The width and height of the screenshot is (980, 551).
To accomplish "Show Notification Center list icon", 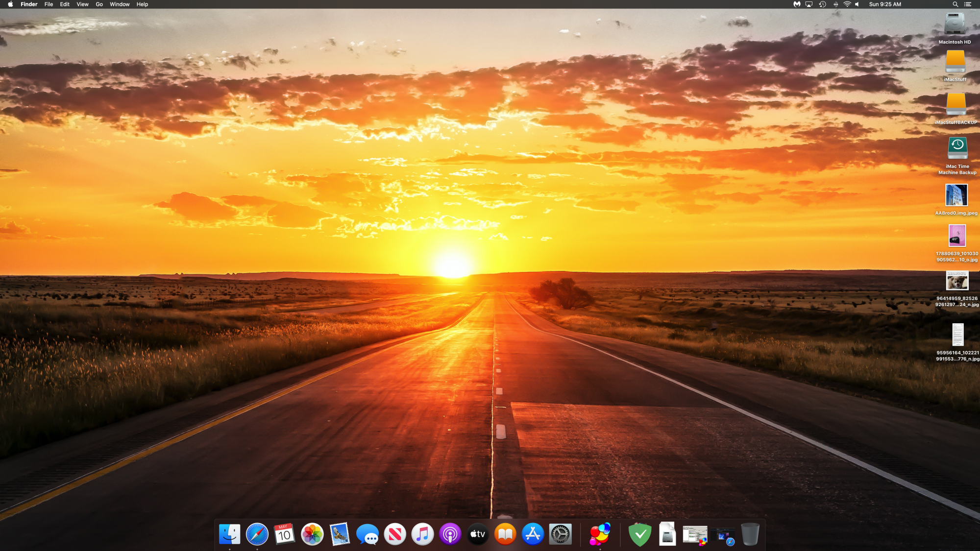I will [x=968, y=4].
